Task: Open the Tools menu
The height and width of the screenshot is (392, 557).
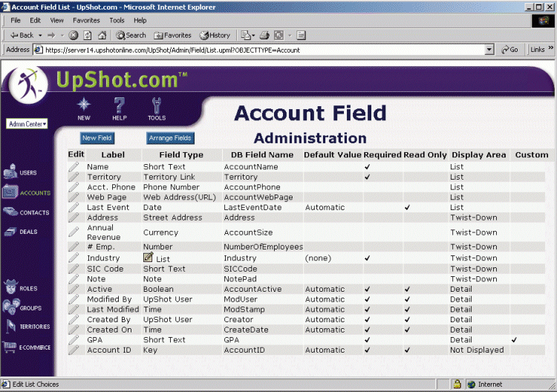Action: pos(117,20)
